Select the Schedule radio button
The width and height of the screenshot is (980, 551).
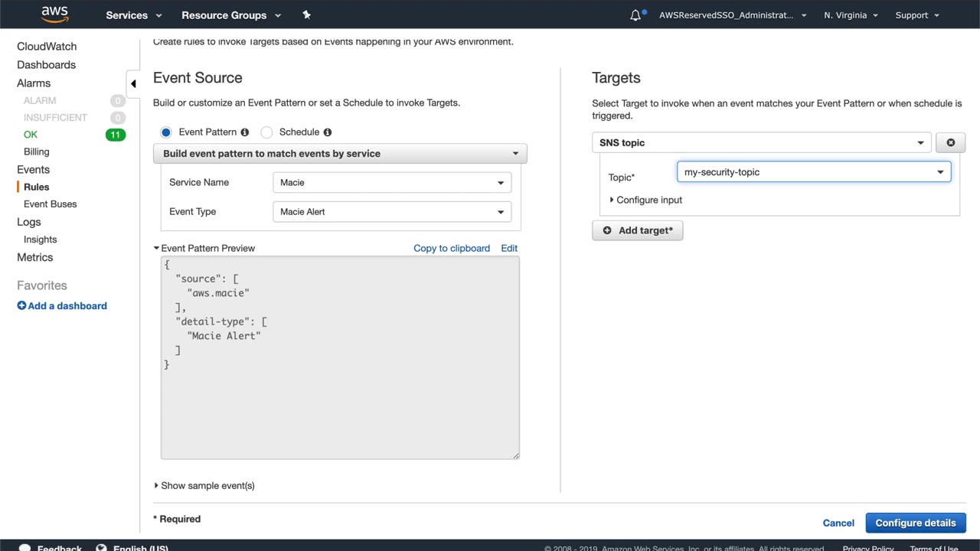(266, 132)
